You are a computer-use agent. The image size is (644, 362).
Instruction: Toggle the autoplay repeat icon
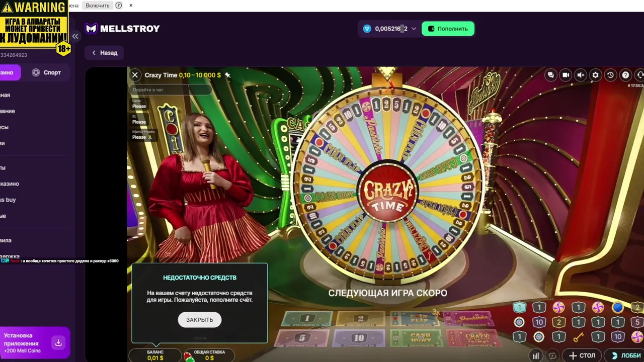click(552, 355)
